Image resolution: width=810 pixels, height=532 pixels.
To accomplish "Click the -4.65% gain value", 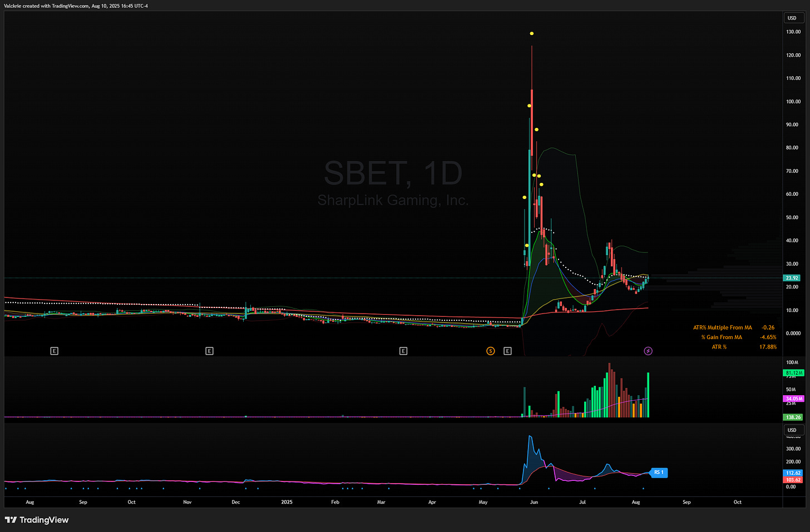I will [768, 337].
